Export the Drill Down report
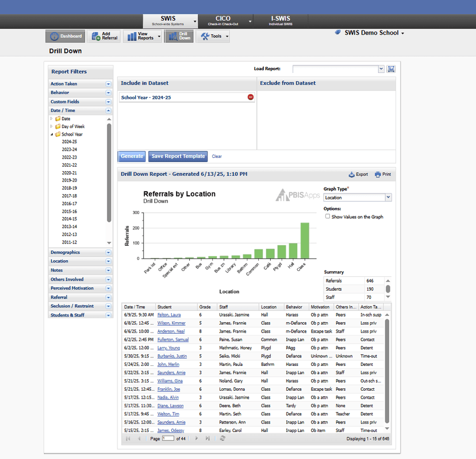The width and height of the screenshot is (476, 459). (358, 174)
